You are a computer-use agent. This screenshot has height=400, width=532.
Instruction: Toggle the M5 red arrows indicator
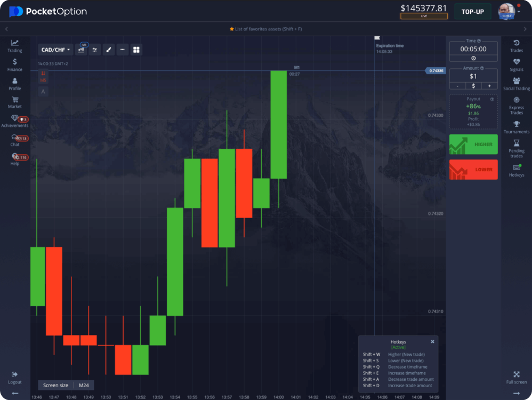43,77
